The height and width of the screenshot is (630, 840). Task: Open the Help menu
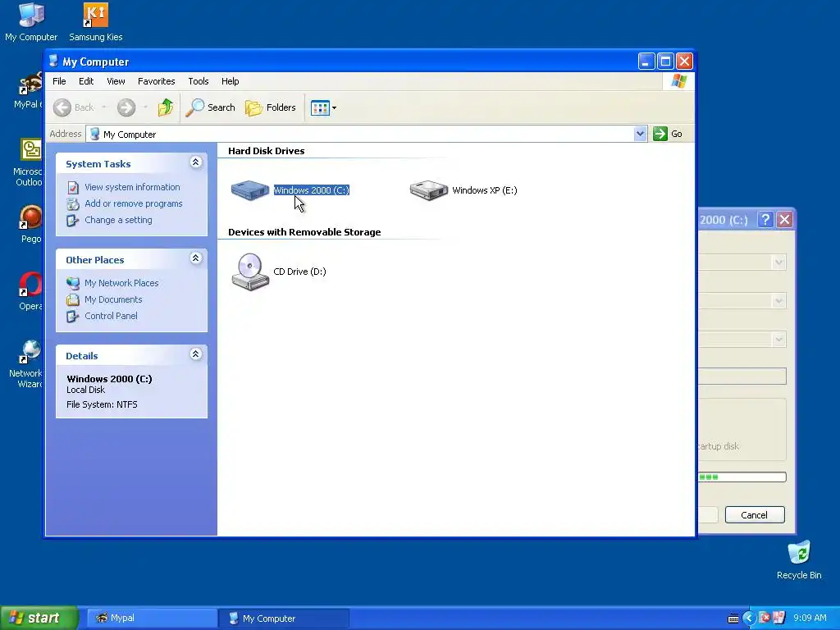[x=231, y=81]
